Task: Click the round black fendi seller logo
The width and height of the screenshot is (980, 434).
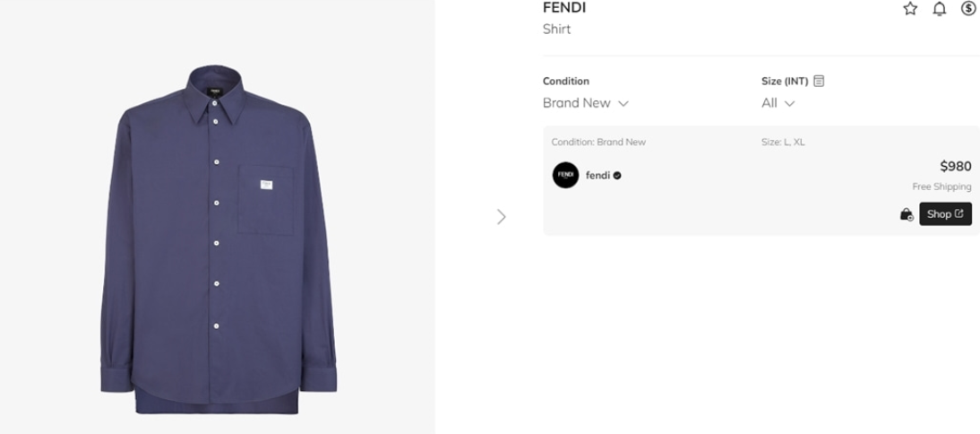Action: click(x=565, y=175)
